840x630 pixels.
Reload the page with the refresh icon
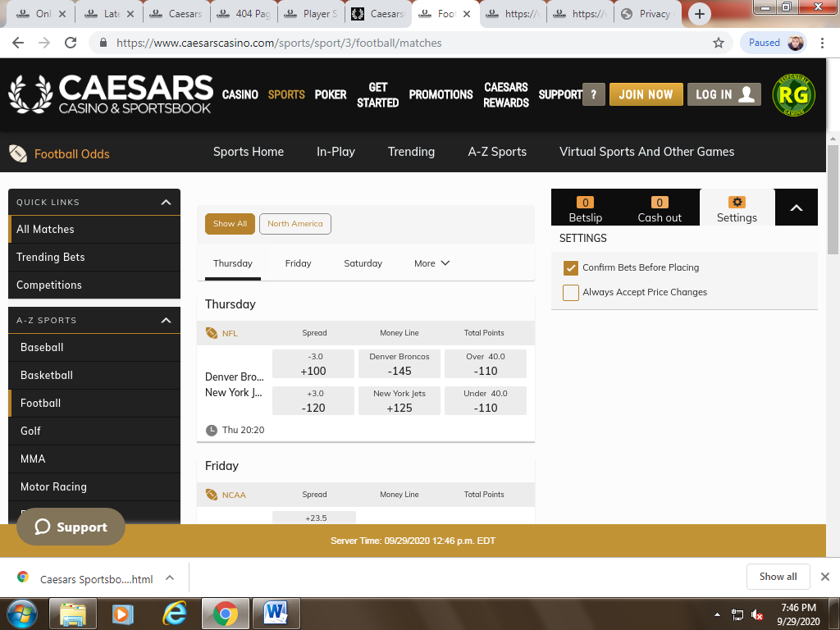[71, 43]
